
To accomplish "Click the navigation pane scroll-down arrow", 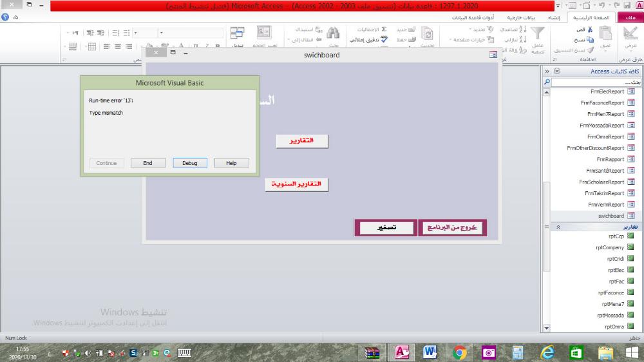I will click(546, 328).
